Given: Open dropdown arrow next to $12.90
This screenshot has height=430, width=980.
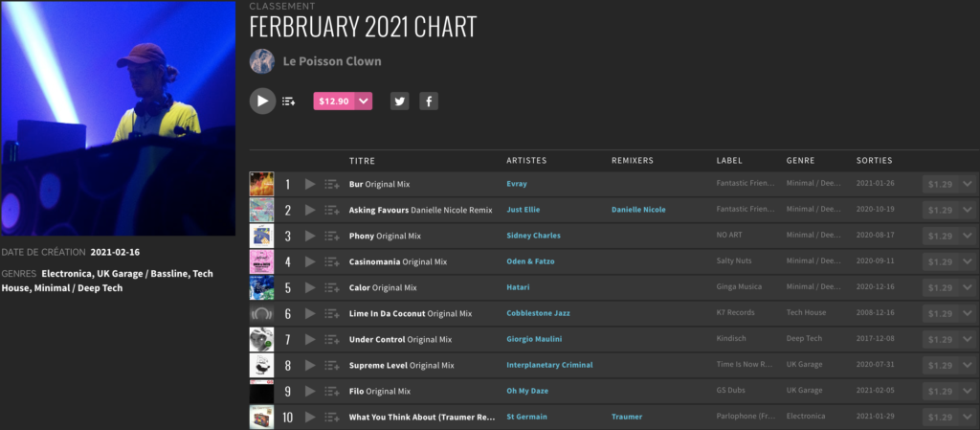Looking at the screenshot, I should [x=363, y=102].
